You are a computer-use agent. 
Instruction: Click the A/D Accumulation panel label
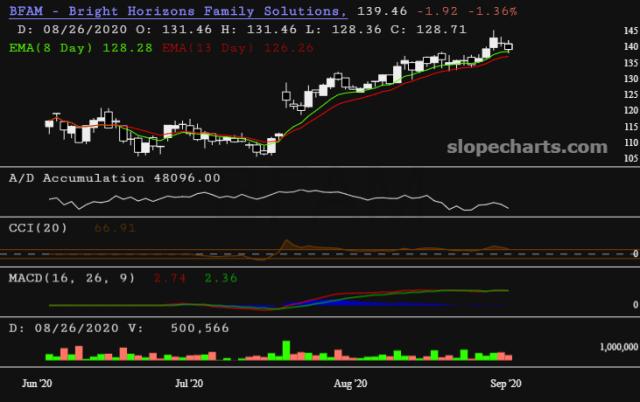(76, 178)
